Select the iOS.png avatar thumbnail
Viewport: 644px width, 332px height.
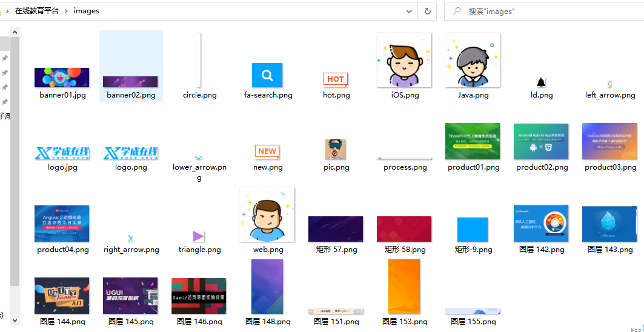pos(404,60)
